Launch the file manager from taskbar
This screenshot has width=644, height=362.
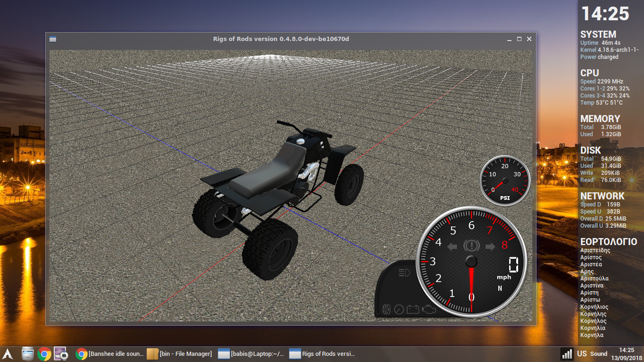(x=28, y=354)
